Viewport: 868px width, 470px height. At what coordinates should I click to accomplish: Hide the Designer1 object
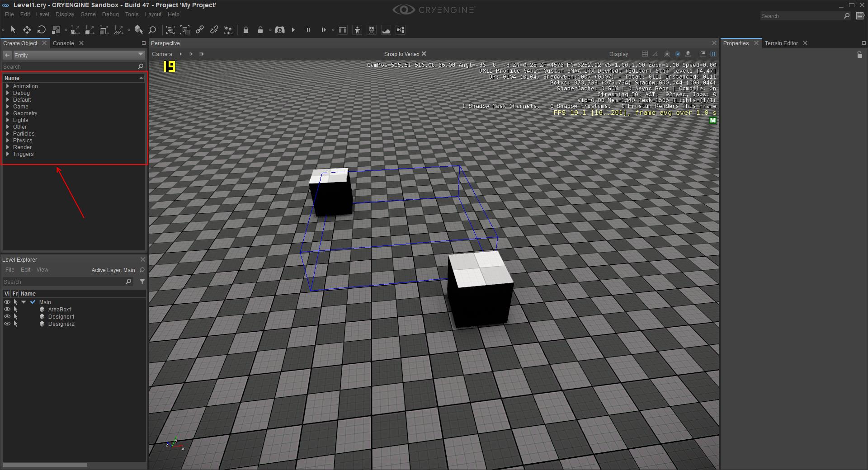7,316
